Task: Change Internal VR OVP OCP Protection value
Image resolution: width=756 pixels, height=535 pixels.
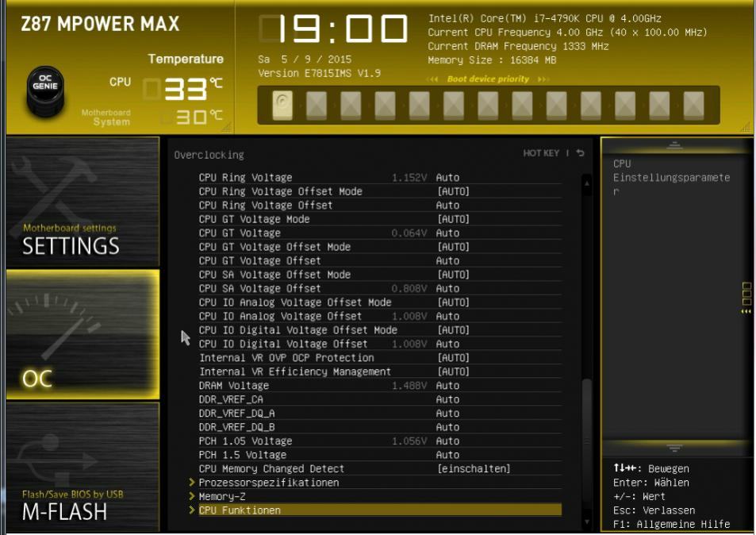Action: (453, 358)
